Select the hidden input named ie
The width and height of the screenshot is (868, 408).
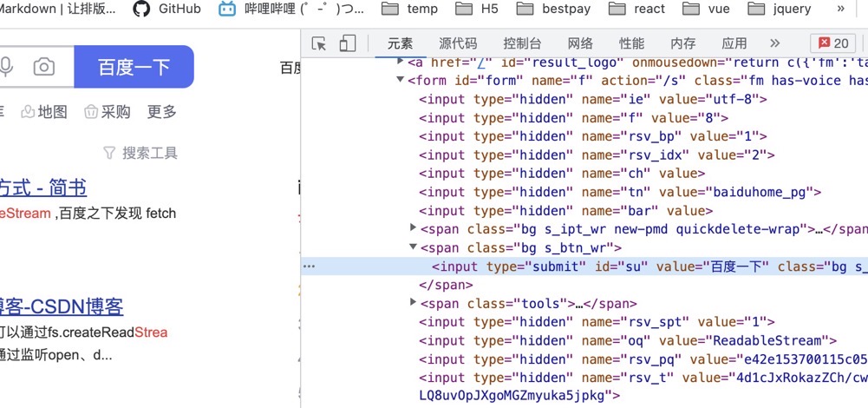pos(593,99)
